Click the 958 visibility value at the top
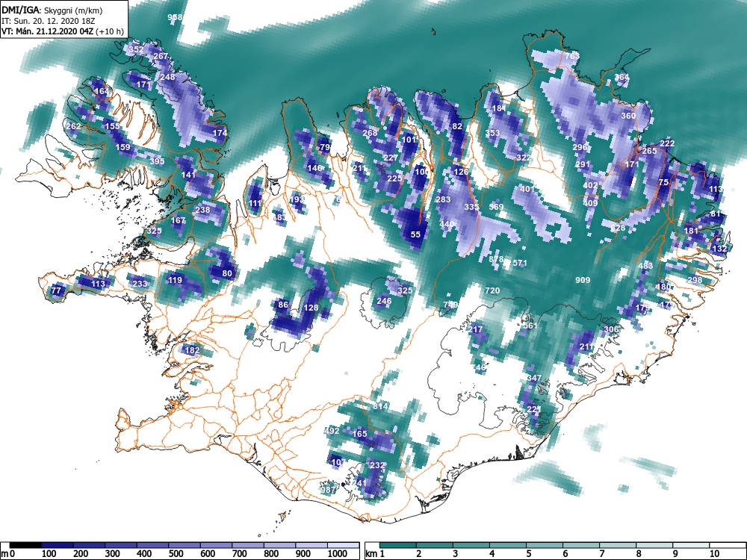747x560 pixels. point(175,18)
